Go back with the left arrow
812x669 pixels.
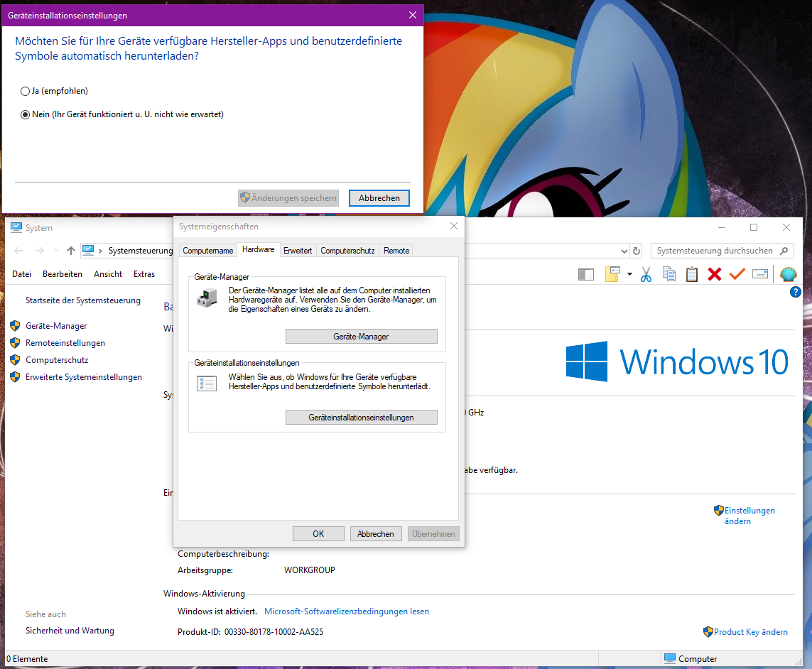tap(18, 251)
